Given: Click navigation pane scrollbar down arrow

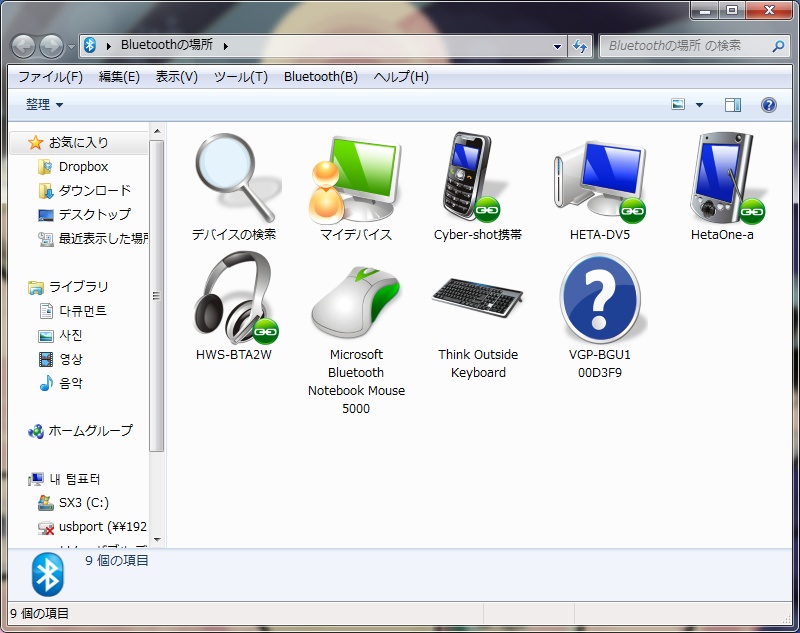Looking at the screenshot, I should 157,540.
